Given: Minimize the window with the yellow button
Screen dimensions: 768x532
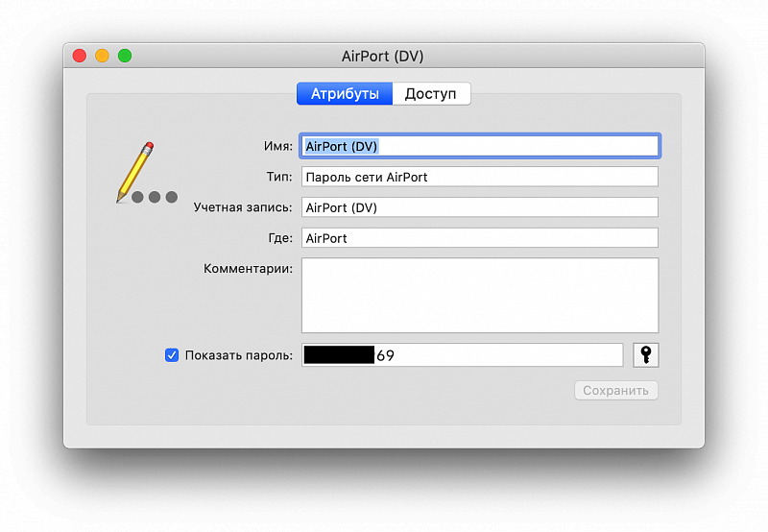Looking at the screenshot, I should coord(102,56).
